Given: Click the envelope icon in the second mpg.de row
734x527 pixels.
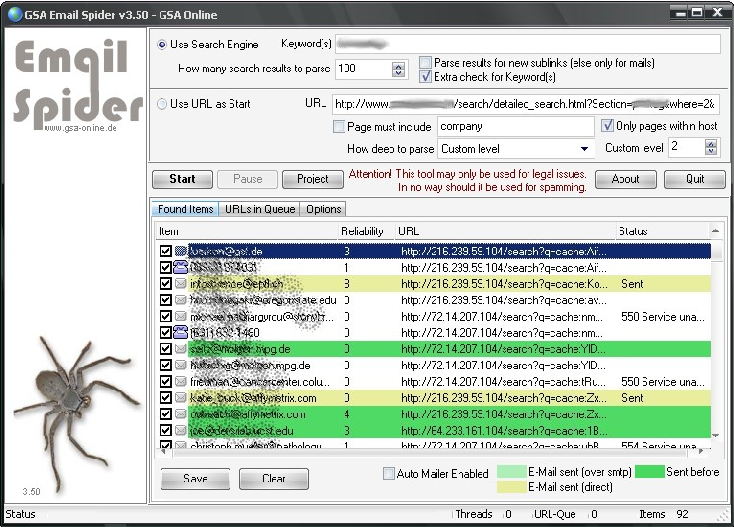Looking at the screenshot, I should [x=180, y=365].
